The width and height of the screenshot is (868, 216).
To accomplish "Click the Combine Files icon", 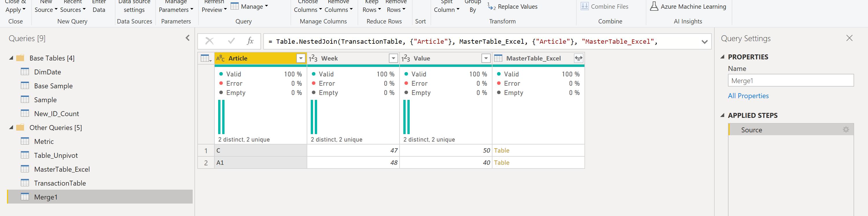I will click(x=585, y=6).
